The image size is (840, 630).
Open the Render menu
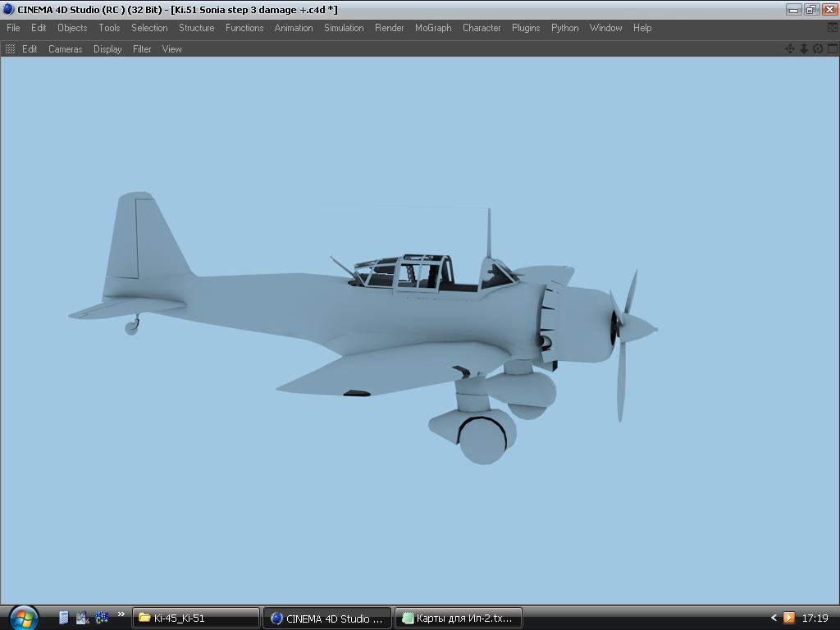pos(389,28)
